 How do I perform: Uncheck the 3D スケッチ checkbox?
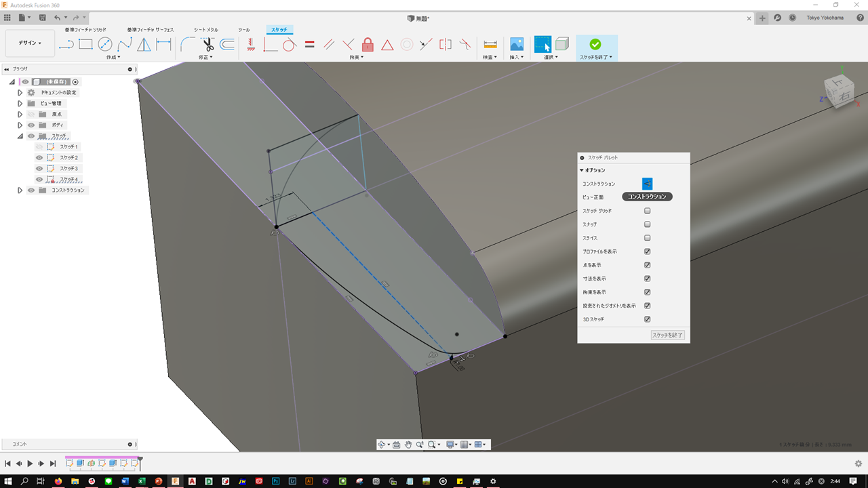click(x=647, y=319)
